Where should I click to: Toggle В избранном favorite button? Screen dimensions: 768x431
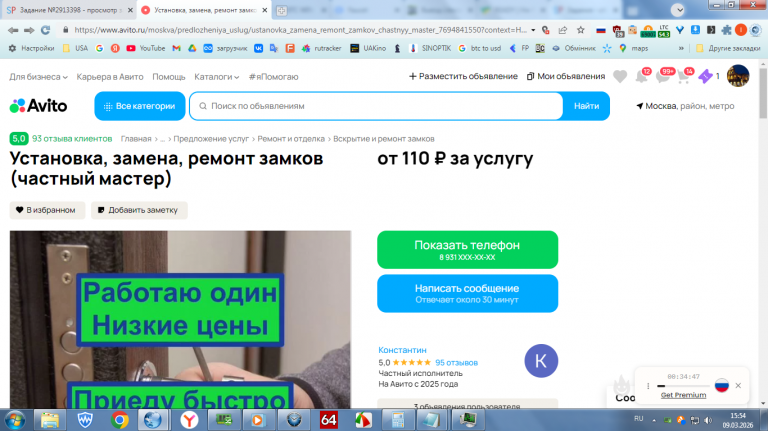[x=47, y=210]
